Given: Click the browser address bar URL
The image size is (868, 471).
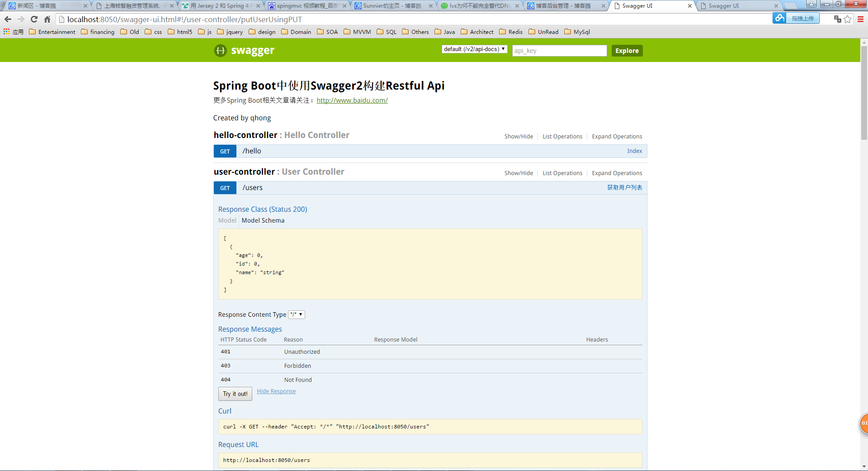Looking at the screenshot, I should coord(184,19).
